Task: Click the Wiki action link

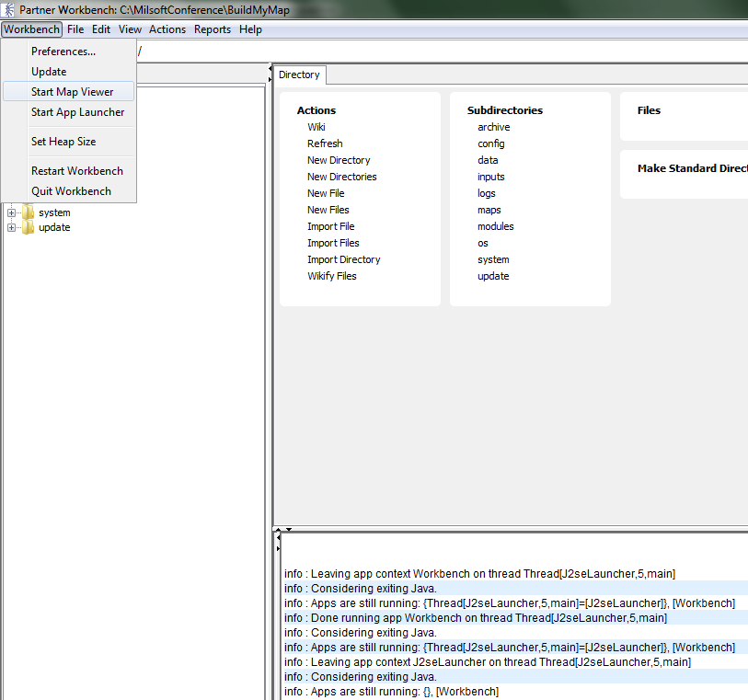Action: point(316,127)
